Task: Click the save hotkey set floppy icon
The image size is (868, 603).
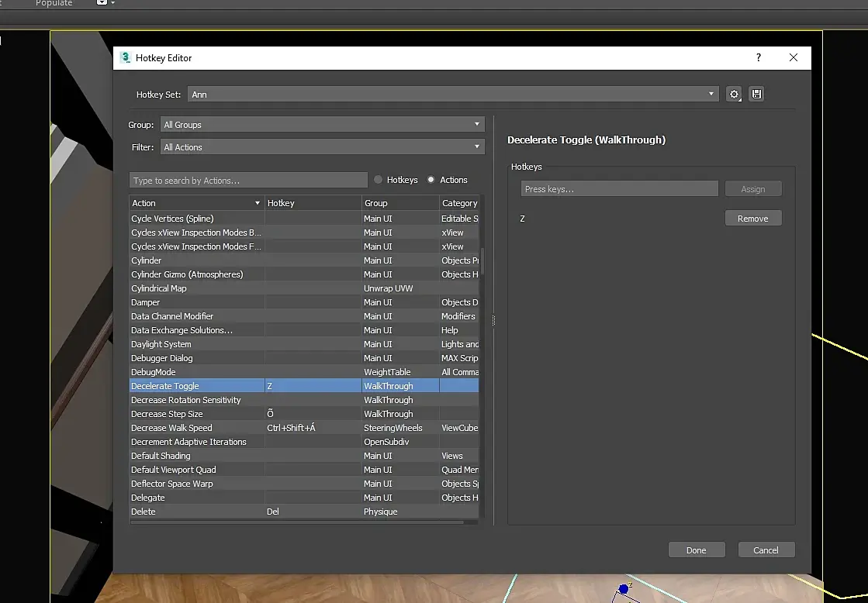Action: click(x=756, y=95)
